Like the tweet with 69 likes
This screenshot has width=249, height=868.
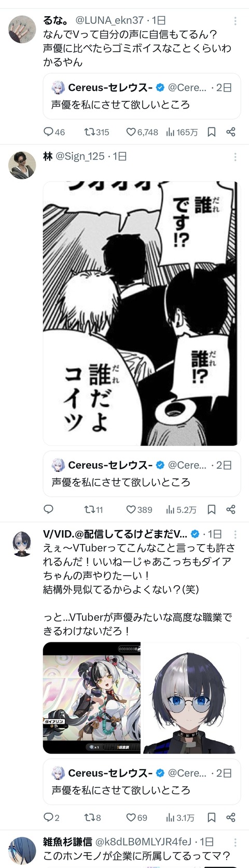coord(137,818)
